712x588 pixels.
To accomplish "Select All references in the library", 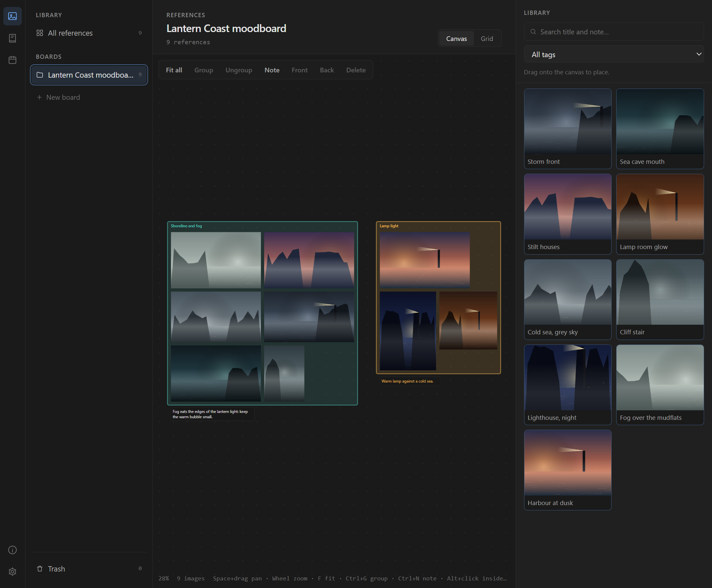I will pos(89,33).
